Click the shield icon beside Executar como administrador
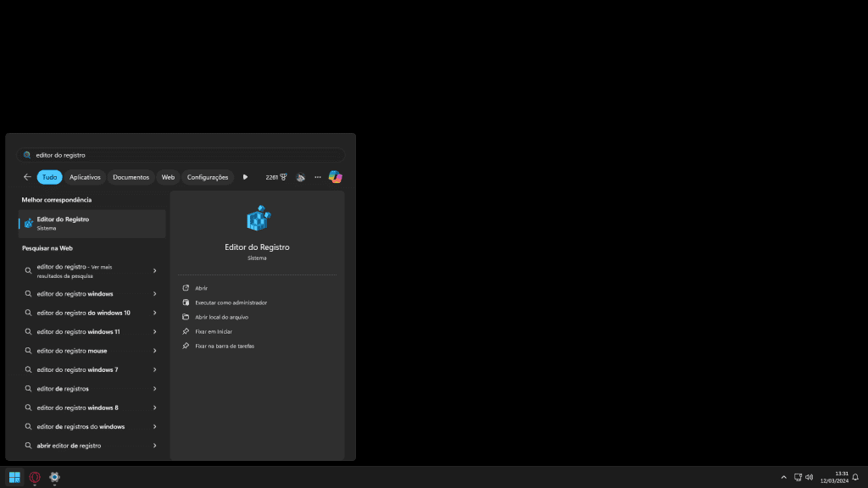Image resolution: width=868 pixels, height=488 pixels. click(x=186, y=302)
